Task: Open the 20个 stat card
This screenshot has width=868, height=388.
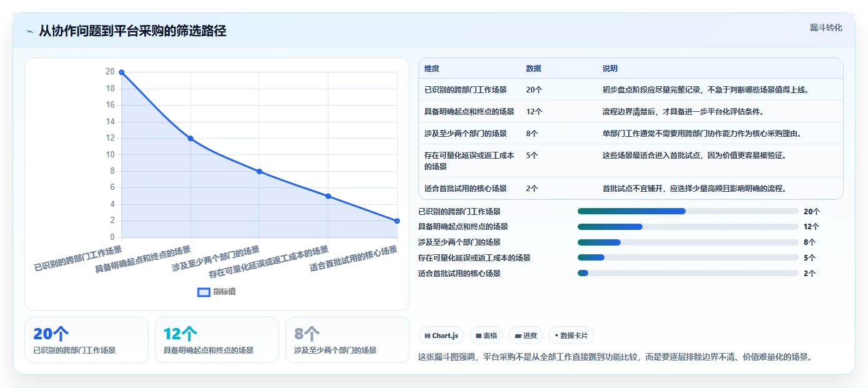Action: point(86,340)
